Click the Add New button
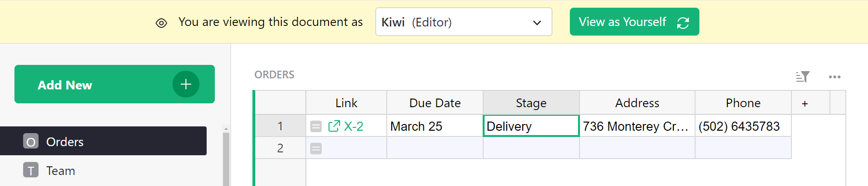Screen dimensions: 868x186 115,84
